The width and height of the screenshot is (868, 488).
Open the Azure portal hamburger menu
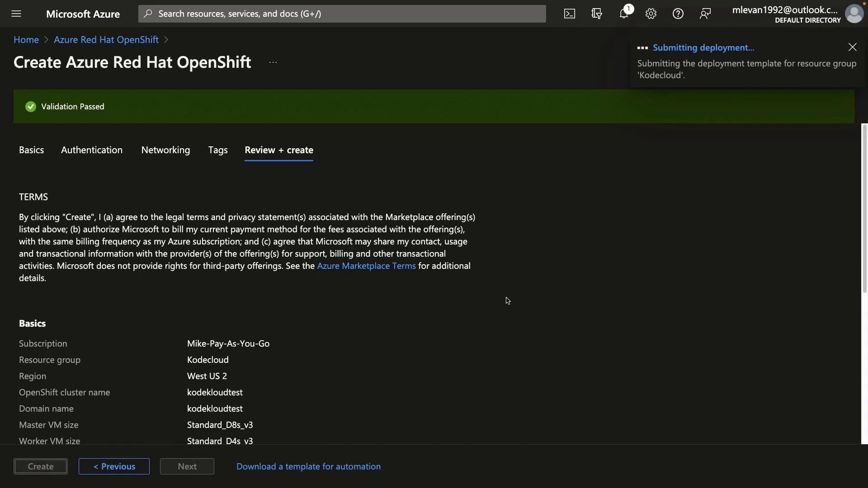16,14
